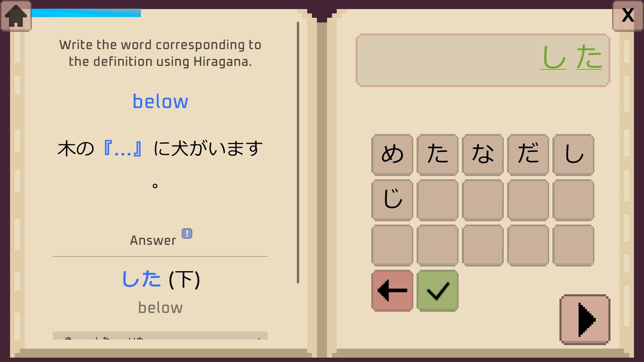
Task: Advance with the next arrow button
Action: pyautogui.click(x=585, y=319)
